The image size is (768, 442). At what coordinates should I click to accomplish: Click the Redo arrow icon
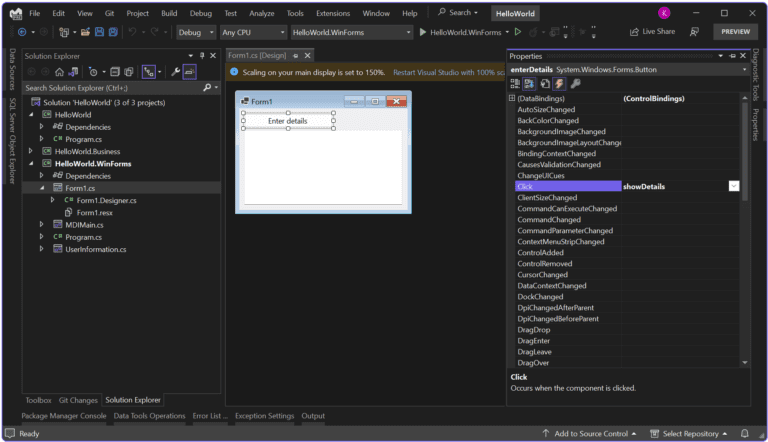pos(154,32)
